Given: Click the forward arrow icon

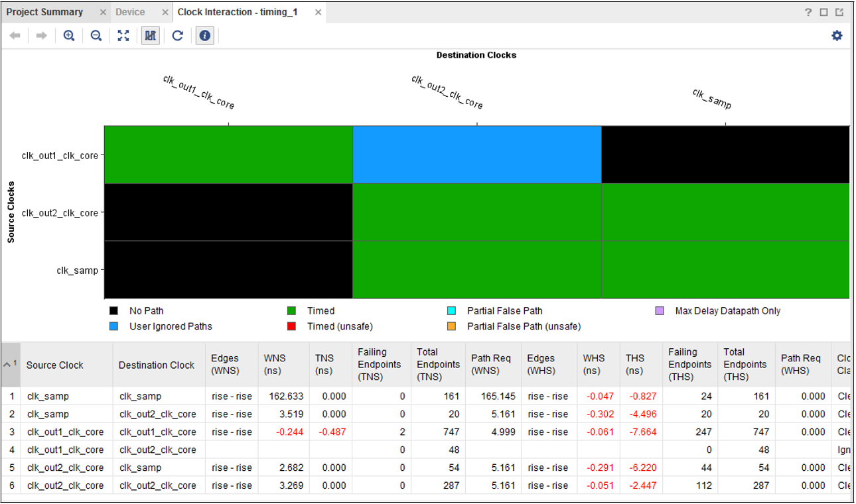Looking at the screenshot, I should (41, 36).
